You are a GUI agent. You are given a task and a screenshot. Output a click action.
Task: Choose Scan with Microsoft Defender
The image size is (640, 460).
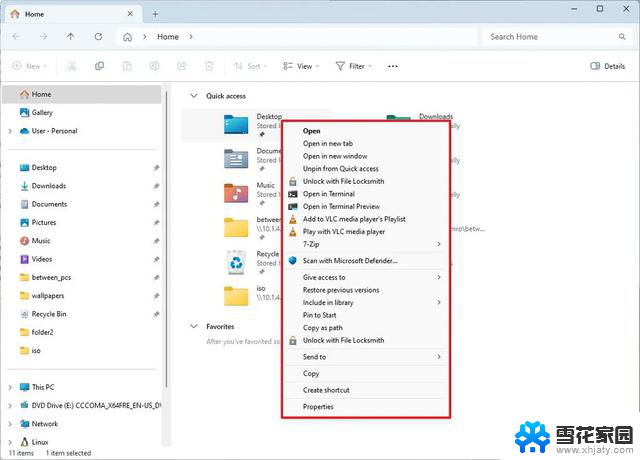(366, 261)
